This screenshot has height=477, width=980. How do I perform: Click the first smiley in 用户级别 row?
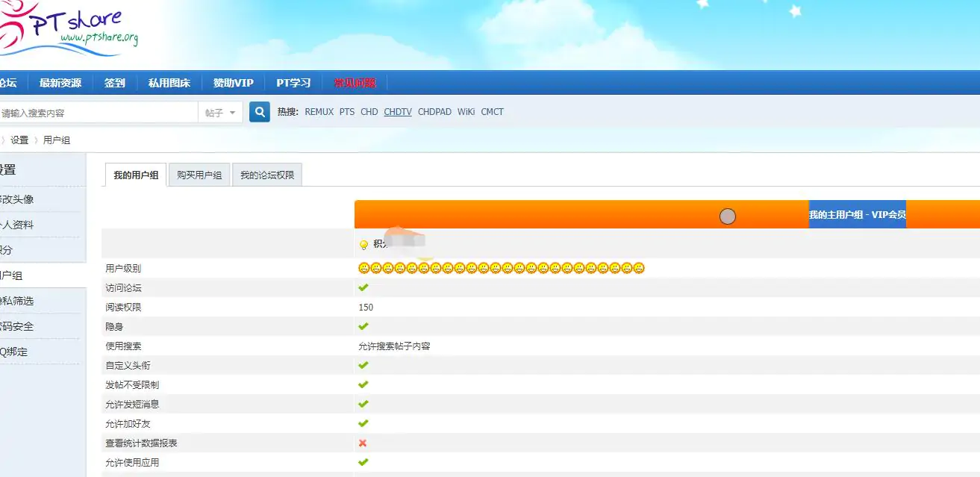click(x=364, y=268)
